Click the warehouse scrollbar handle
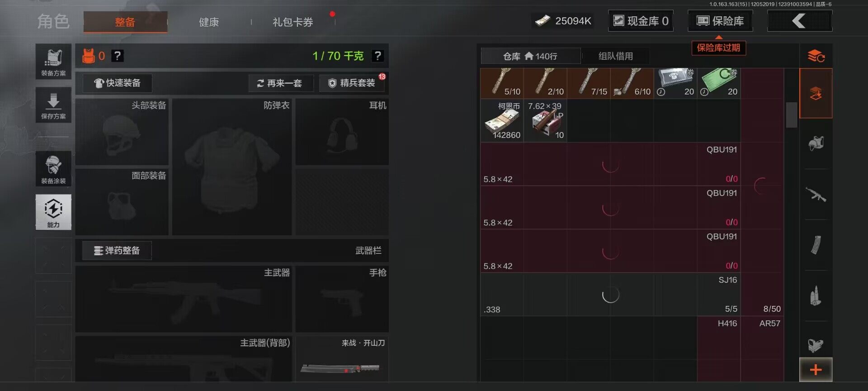This screenshot has width=868, height=391. pyautogui.click(x=791, y=115)
